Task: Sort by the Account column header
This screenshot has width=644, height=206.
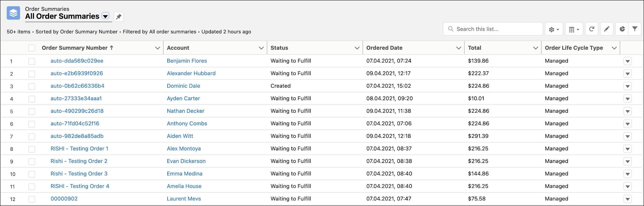Action: [178, 48]
